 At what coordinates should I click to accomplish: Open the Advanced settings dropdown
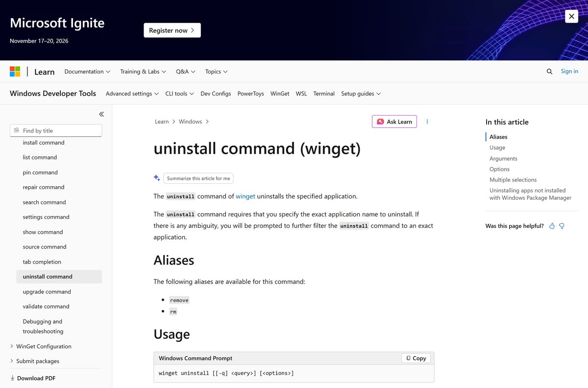click(132, 94)
